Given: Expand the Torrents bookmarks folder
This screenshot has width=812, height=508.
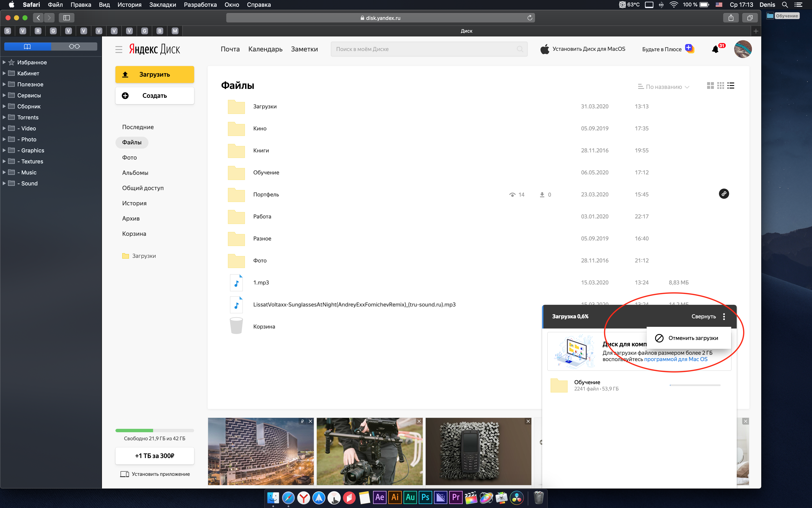Looking at the screenshot, I should 4,117.
